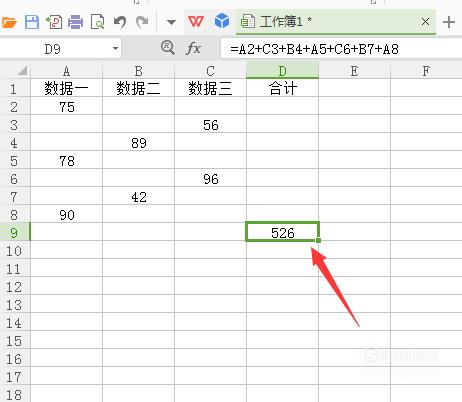Viewport: 462px width, 402px height.
Task: Select cell containing 89
Action: (138, 143)
